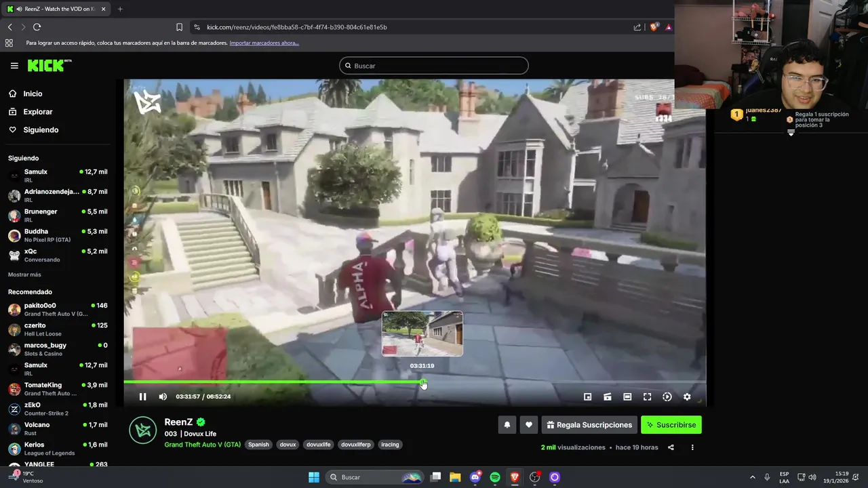The height and width of the screenshot is (488, 868).
Task: Pause the video playback
Action: pos(142,396)
